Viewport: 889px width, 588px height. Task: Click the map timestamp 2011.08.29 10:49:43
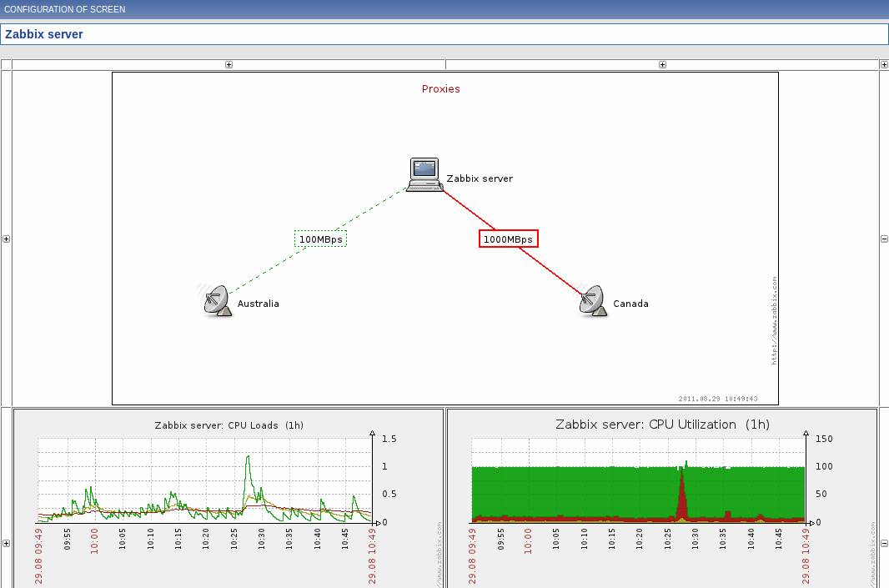718,399
